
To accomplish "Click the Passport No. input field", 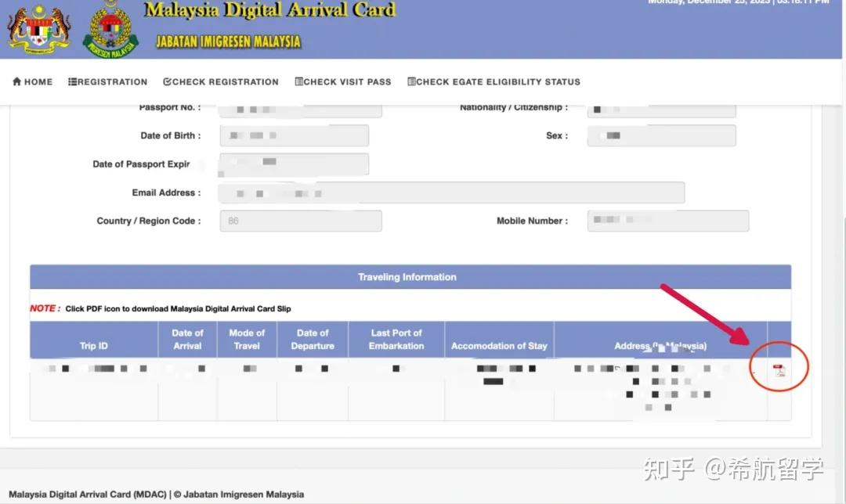I will 301,110.
